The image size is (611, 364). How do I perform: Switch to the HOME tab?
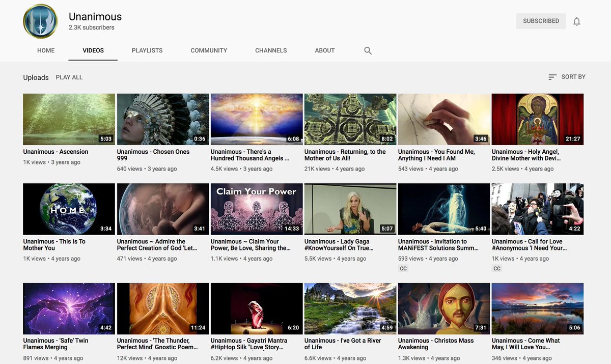coord(46,50)
